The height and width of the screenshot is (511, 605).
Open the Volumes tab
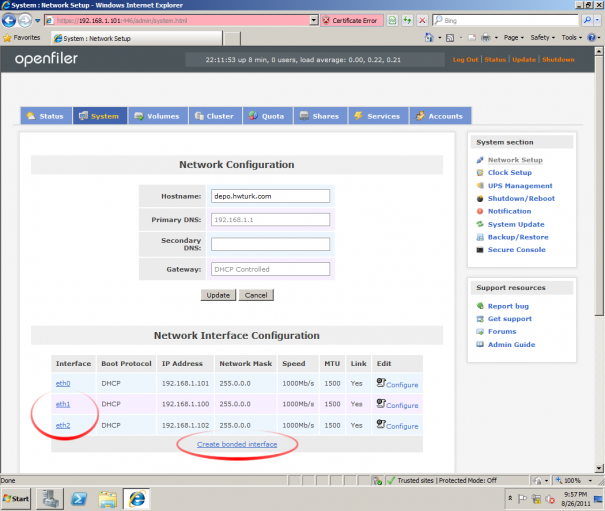[x=157, y=116]
